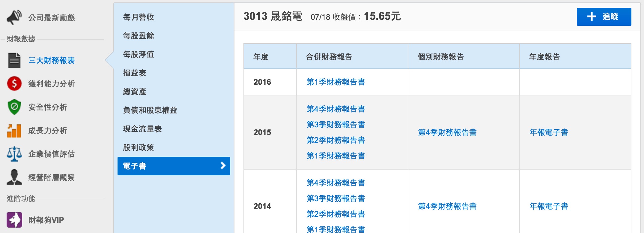Open 2014 consolidated 第2季財務報告書
Viewport: 644px width, 233px height.
point(336,214)
